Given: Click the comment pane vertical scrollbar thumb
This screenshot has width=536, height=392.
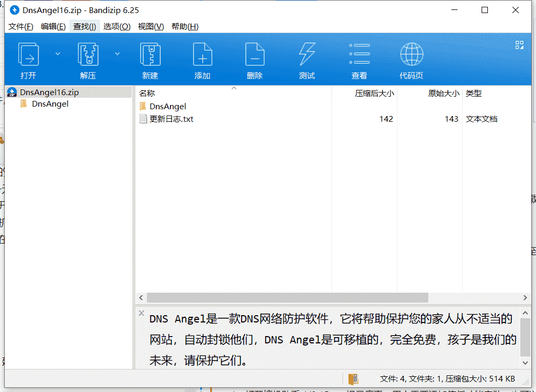Looking at the screenshot, I should click(526, 337).
